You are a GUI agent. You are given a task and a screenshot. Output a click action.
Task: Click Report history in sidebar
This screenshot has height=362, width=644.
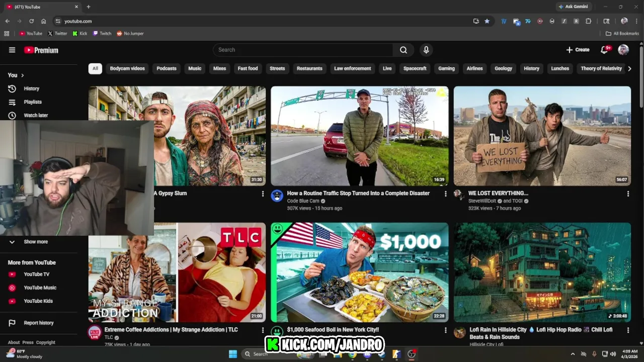coord(38,323)
